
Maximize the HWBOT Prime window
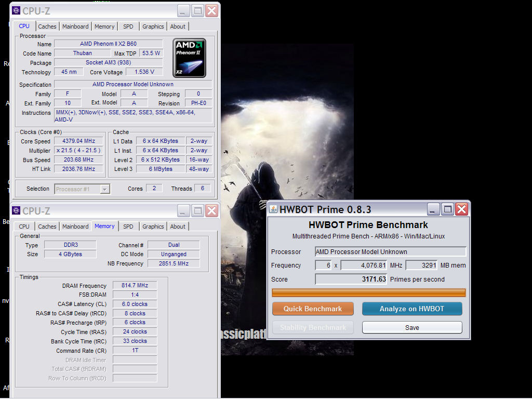(447, 209)
